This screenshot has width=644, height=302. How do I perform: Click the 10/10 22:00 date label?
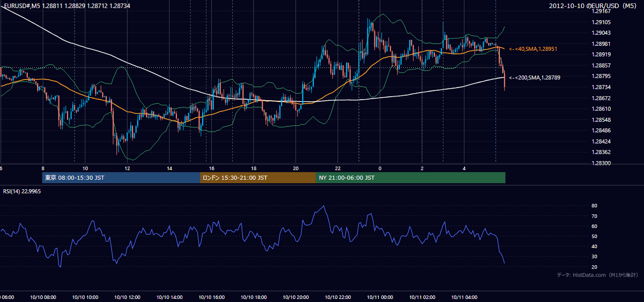click(338, 297)
